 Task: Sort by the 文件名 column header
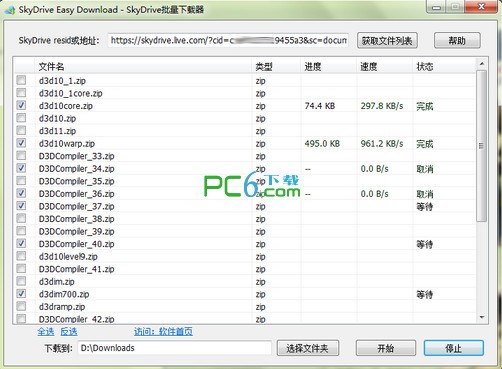click(143, 67)
